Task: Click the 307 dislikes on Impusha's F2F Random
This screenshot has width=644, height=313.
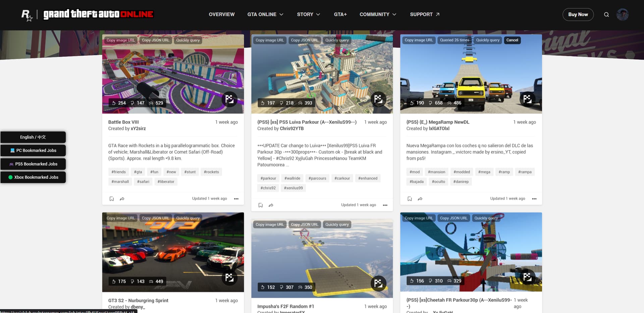Action: point(287,287)
